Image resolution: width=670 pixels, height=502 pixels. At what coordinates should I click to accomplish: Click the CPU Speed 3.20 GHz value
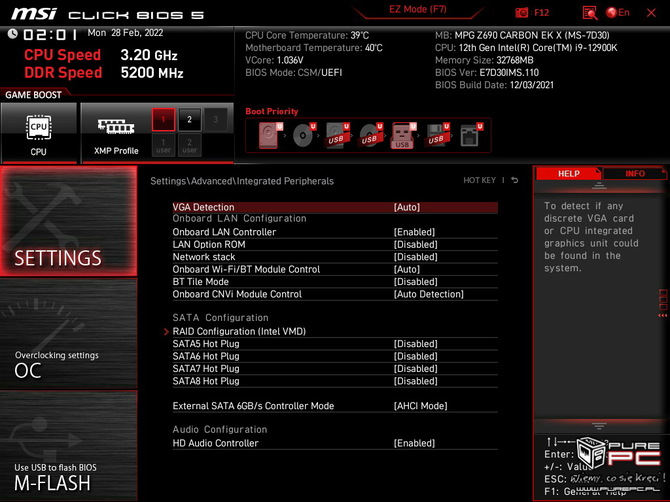(149, 55)
